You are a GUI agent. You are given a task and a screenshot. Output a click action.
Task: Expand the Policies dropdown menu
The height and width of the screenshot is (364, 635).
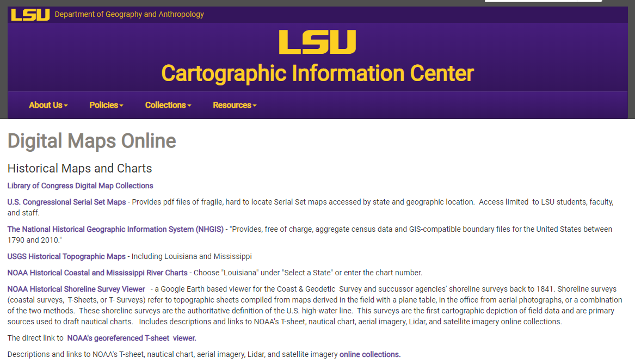(x=106, y=105)
